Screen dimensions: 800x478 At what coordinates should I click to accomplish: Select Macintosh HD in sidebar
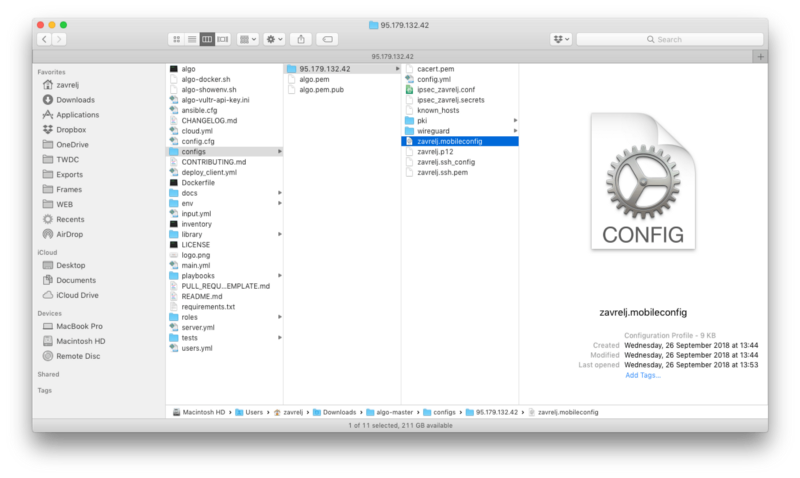(x=81, y=341)
